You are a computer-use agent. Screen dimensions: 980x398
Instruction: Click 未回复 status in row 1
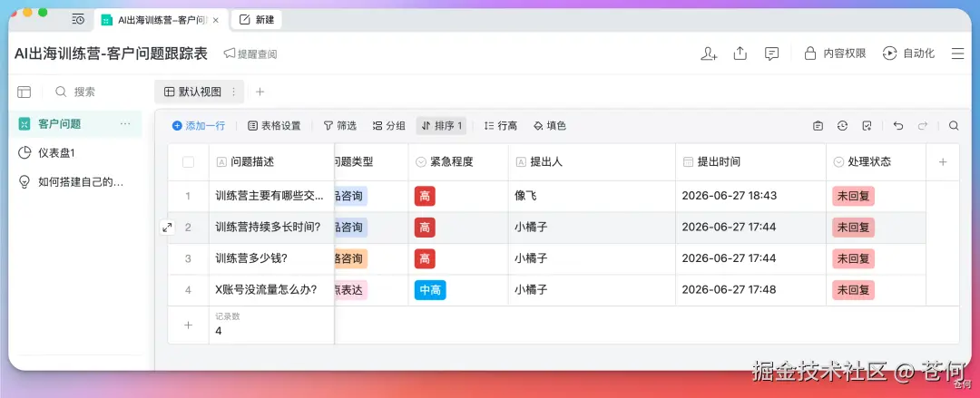853,196
